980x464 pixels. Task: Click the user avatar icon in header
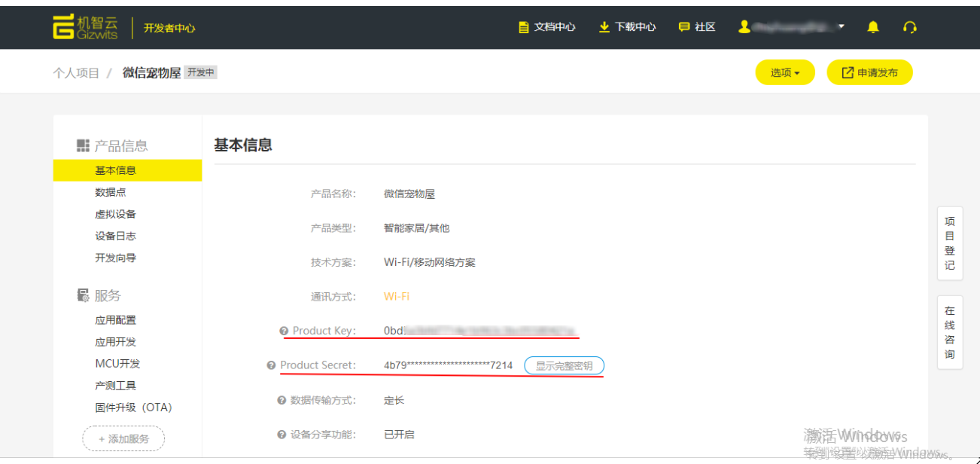click(x=744, y=27)
